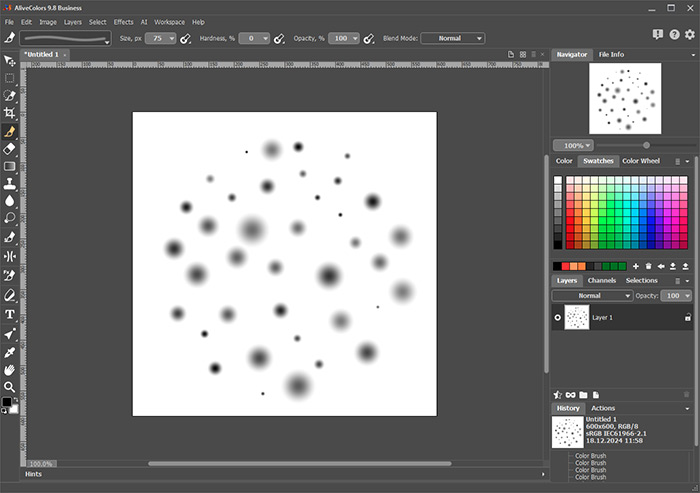This screenshot has width=700, height=493.
Task: Select the Gradient tool
Action: (x=9, y=166)
